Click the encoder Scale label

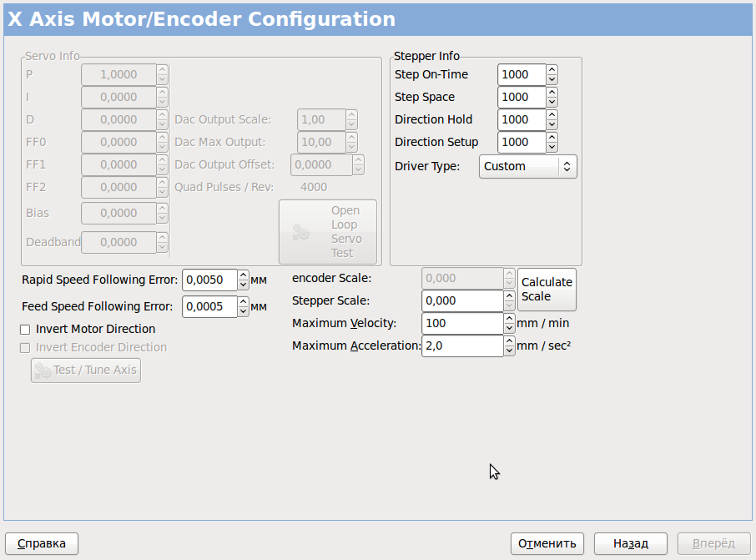[x=332, y=278]
